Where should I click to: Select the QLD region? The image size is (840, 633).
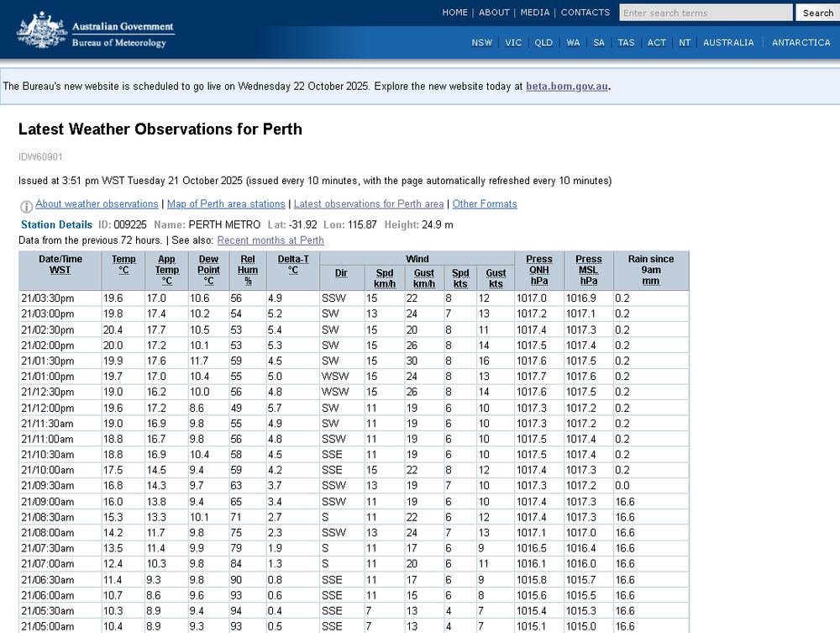(543, 42)
